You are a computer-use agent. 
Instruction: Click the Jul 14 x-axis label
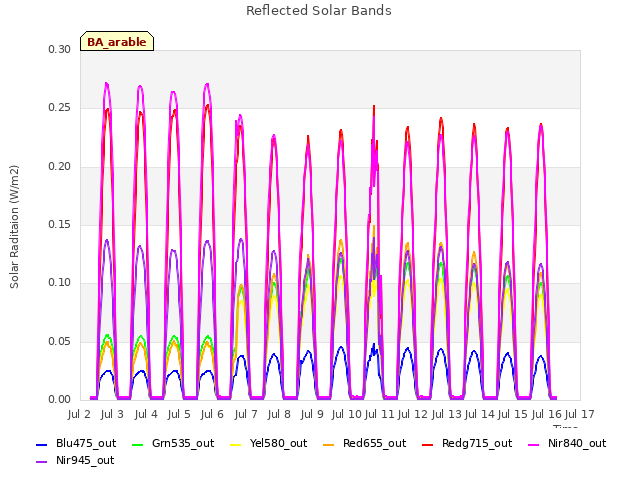coord(479,415)
